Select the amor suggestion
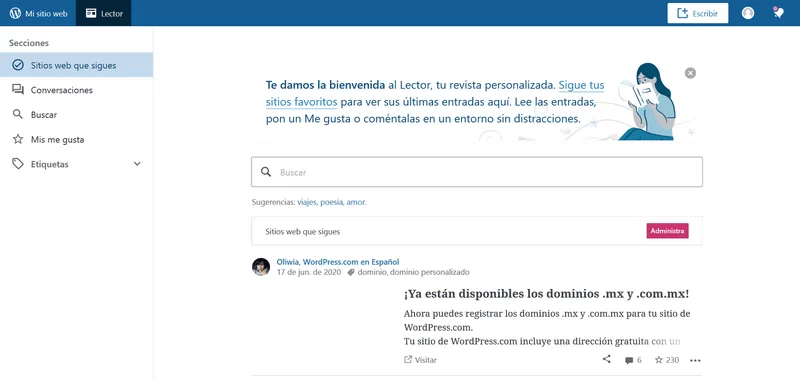This screenshot has height=380, width=800. click(356, 202)
